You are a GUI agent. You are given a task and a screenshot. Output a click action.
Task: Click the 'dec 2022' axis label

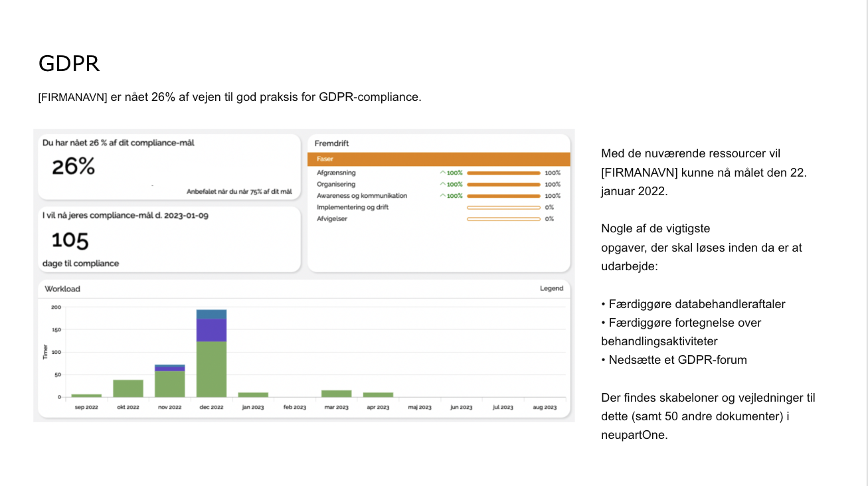tap(211, 407)
